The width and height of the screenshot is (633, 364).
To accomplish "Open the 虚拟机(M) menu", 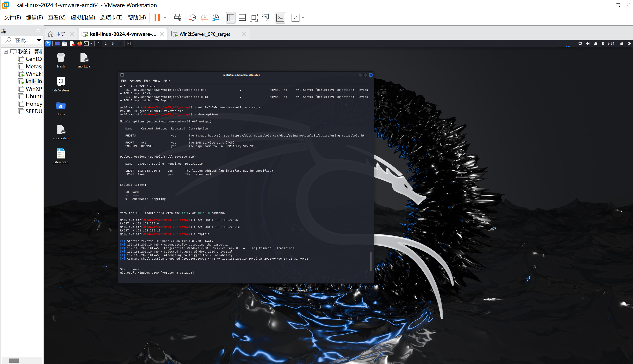I will [x=83, y=18].
